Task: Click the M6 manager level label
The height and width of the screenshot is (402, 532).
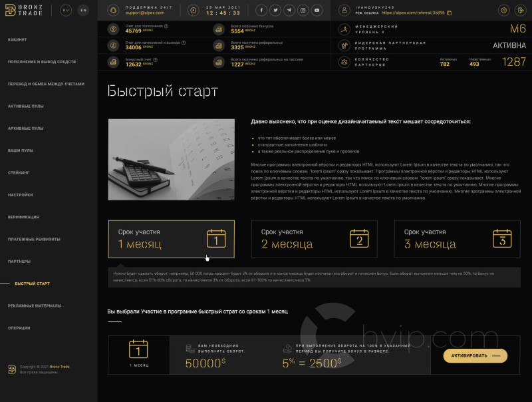Action: coord(518,29)
